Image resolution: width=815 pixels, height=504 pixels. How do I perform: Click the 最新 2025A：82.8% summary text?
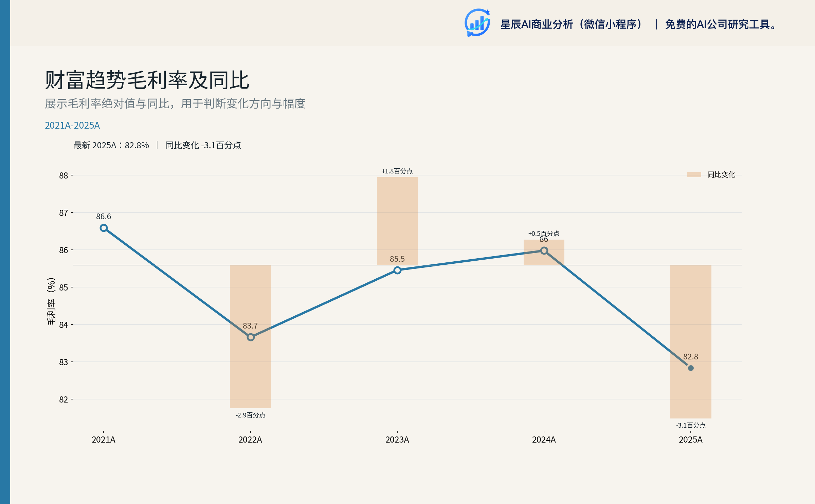tap(111, 145)
